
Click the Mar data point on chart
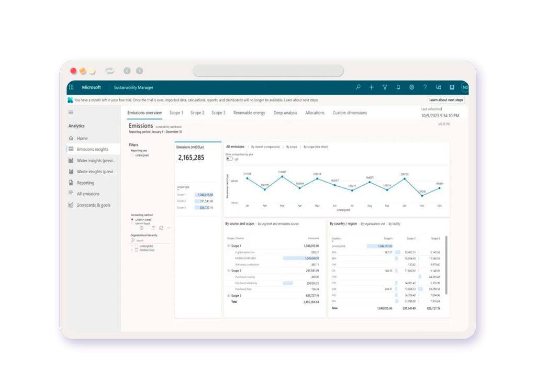(282, 177)
